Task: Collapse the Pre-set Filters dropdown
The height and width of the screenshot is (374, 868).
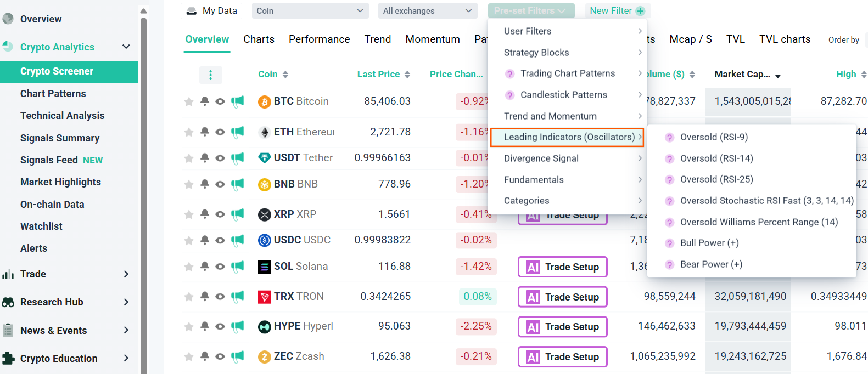Action: tap(531, 11)
